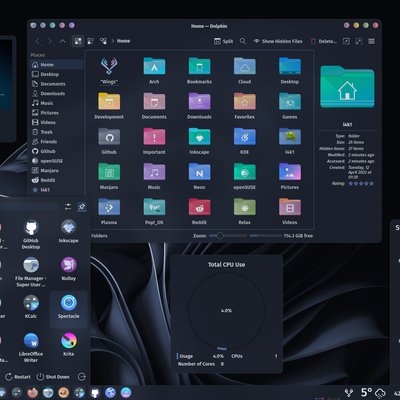Image resolution: width=400 pixels, height=400 pixels.
Task: Select Downloads in the Places sidebar
Action: (x=56, y=94)
